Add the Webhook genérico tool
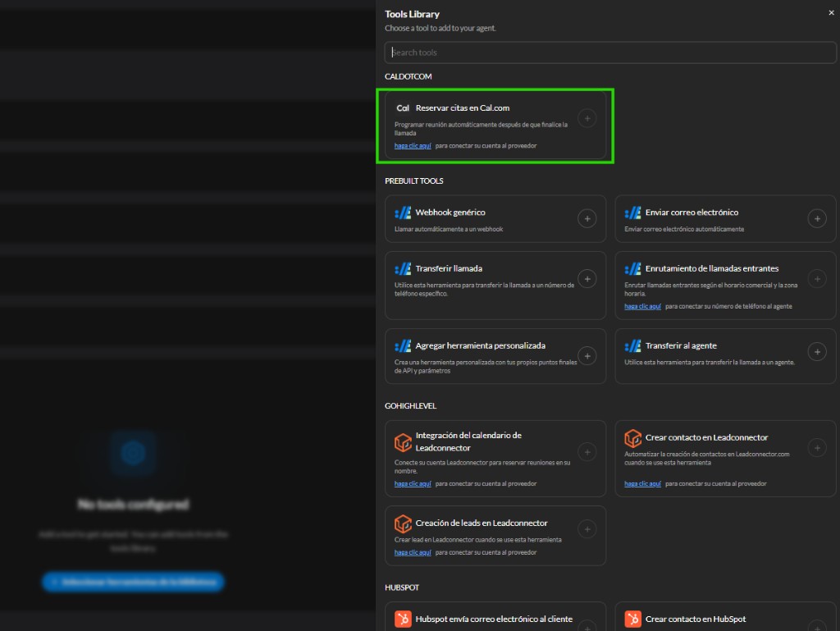 (587, 218)
